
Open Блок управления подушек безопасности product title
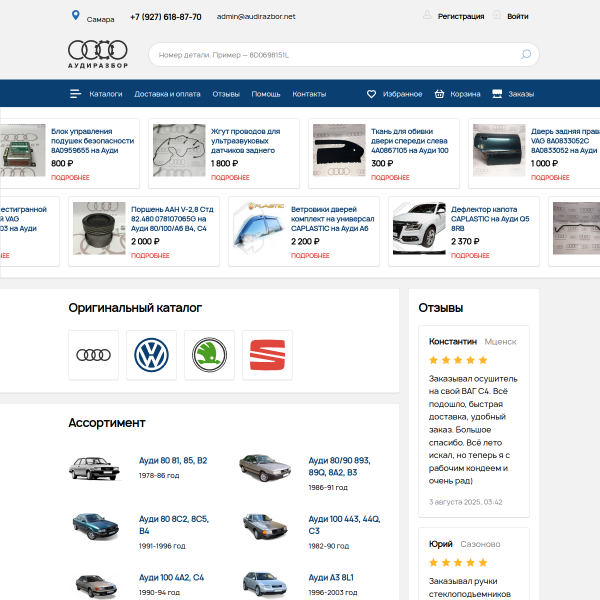93,141
